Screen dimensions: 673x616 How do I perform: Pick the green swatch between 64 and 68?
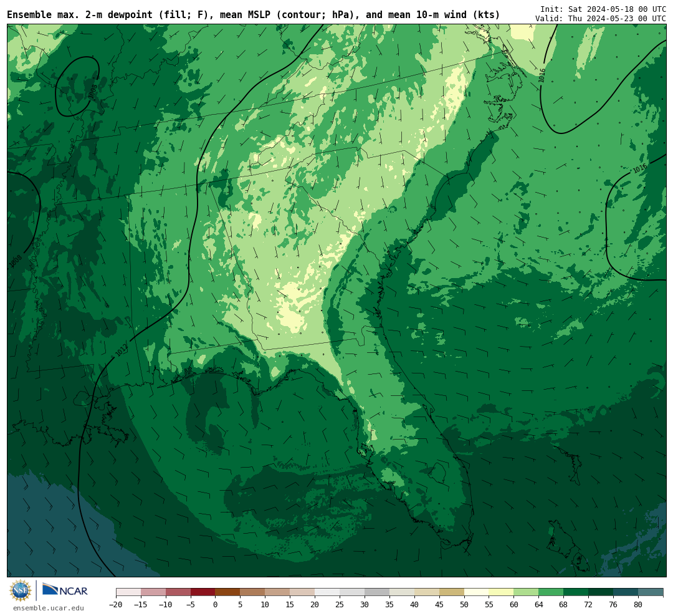click(x=551, y=592)
